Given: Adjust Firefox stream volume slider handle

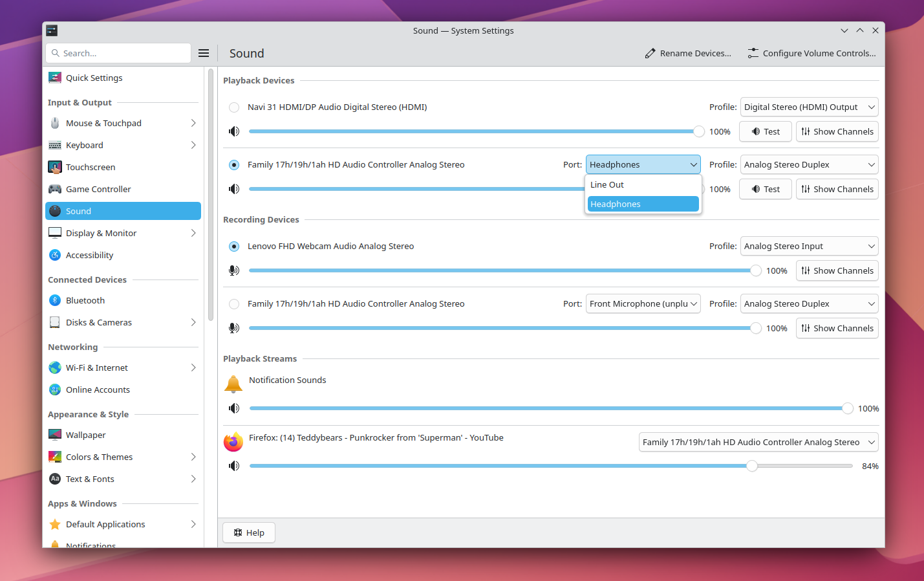Looking at the screenshot, I should click(752, 466).
